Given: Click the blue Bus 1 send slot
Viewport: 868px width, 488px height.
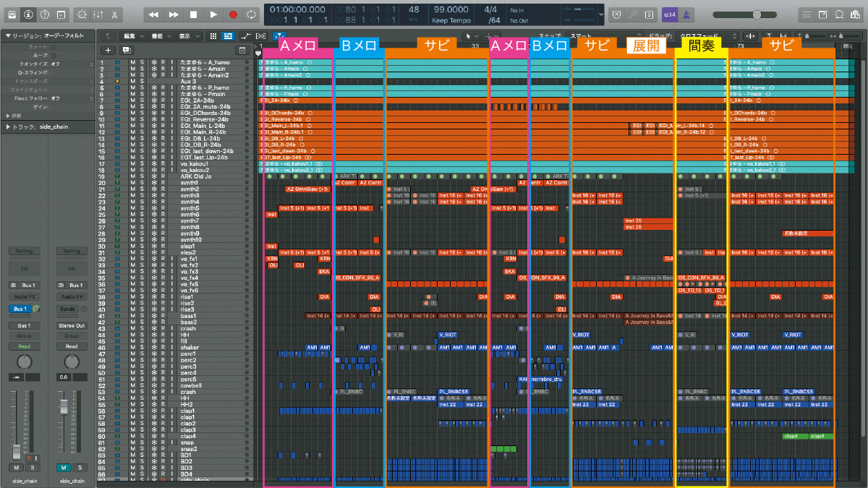Looking at the screenshot, I should (x=20, y=309).
